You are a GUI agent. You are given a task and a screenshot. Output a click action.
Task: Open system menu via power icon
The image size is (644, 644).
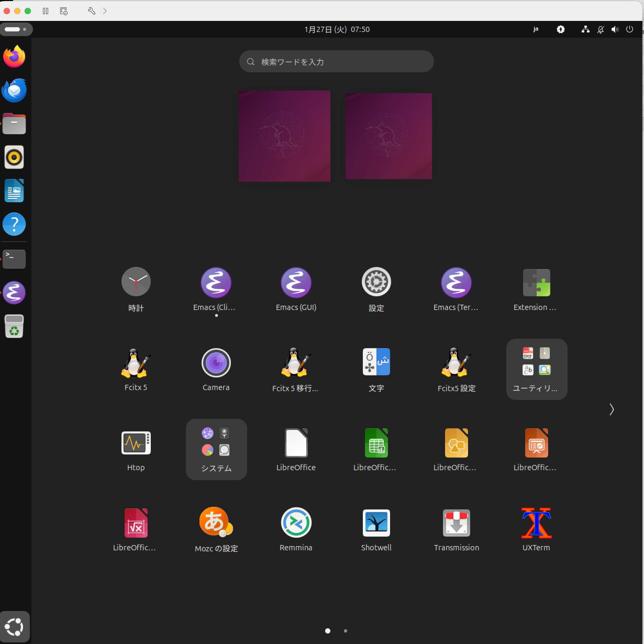click(x=629, y=29)
